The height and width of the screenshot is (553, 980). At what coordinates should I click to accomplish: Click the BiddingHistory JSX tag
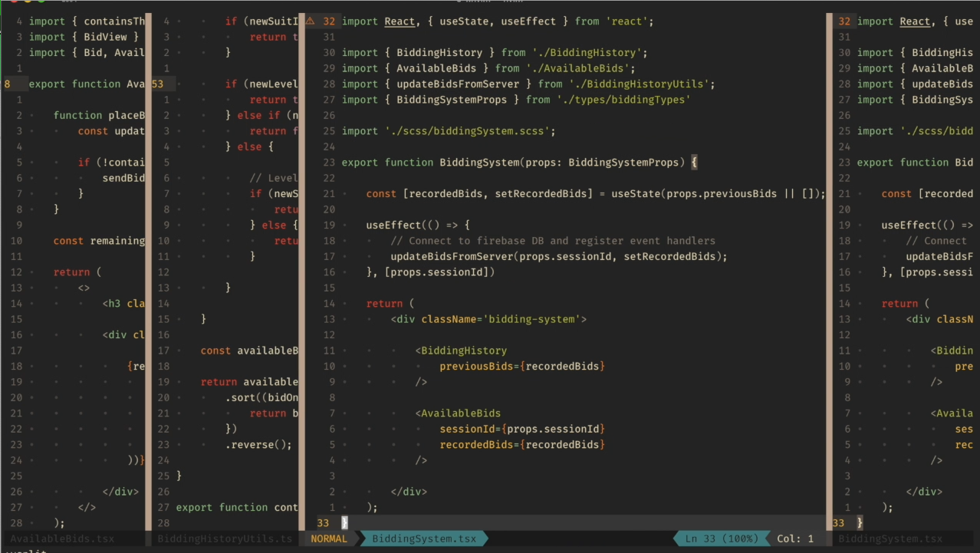tap(461, 351)
